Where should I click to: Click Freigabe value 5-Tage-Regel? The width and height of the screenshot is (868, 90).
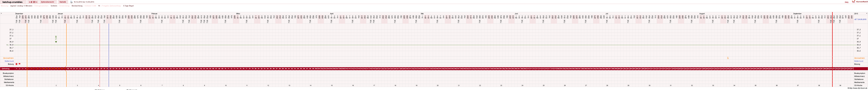click(128, 6)
